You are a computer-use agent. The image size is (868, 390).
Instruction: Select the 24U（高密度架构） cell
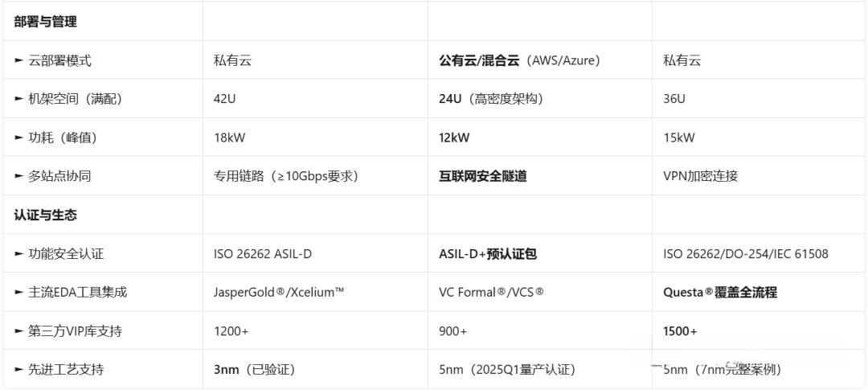coord(490,99)
